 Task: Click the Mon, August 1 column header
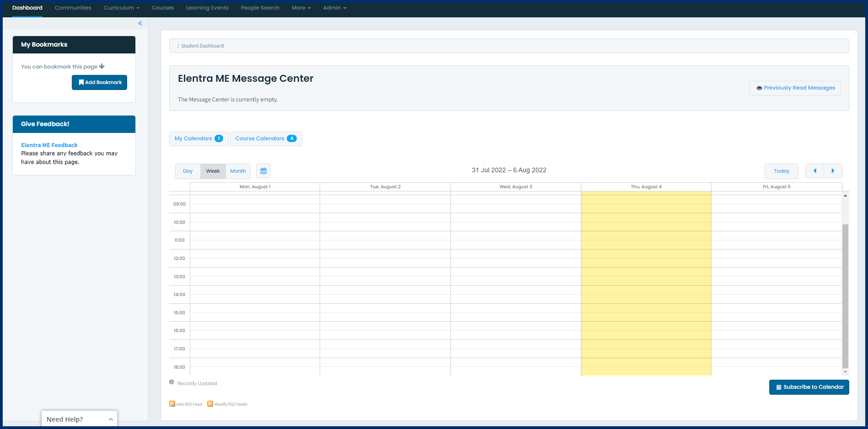click(x=255, y=186)
